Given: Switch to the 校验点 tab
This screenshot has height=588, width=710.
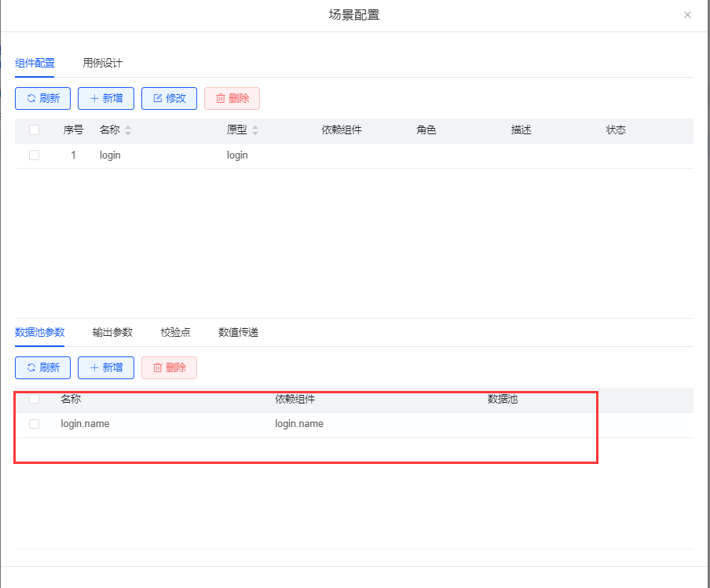Looking at the screenshot, I should coord(175,332).
